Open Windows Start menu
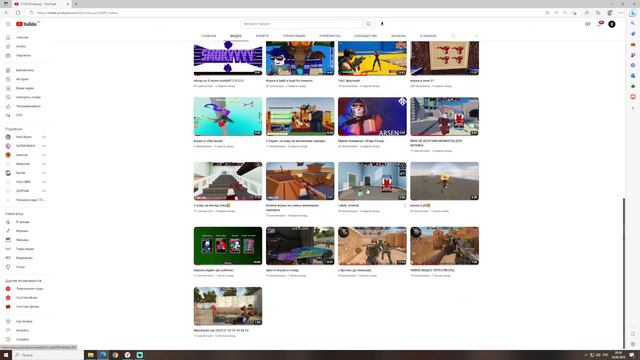Screen dimensions: 640x360 click(6, 355)
